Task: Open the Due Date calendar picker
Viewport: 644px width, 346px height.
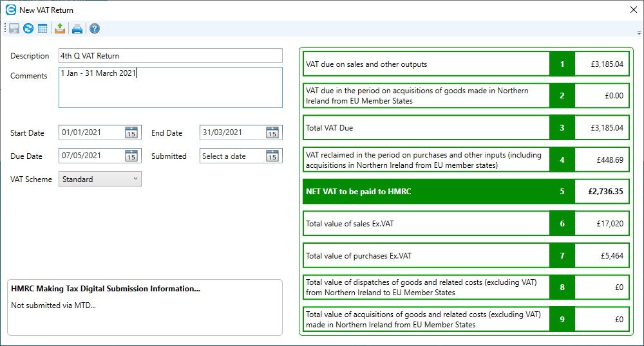Action: (131, 156)
